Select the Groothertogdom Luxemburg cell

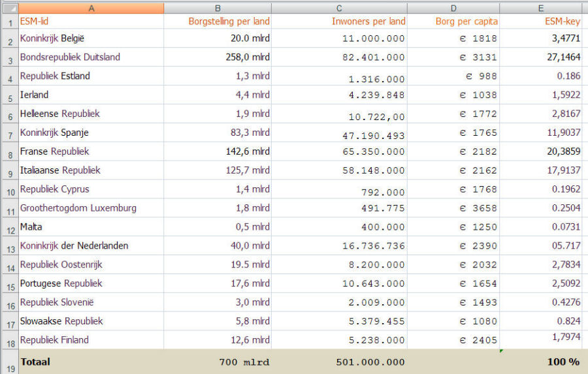tap(91, 208)
